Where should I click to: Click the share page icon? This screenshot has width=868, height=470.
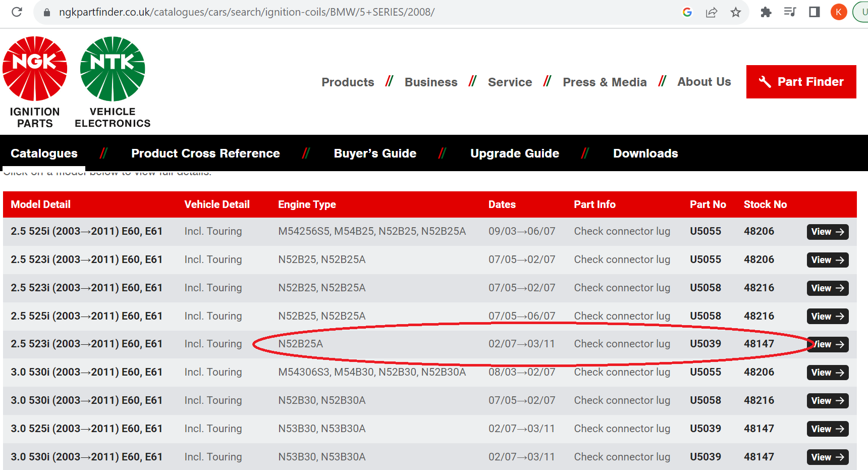click(712, 12)
